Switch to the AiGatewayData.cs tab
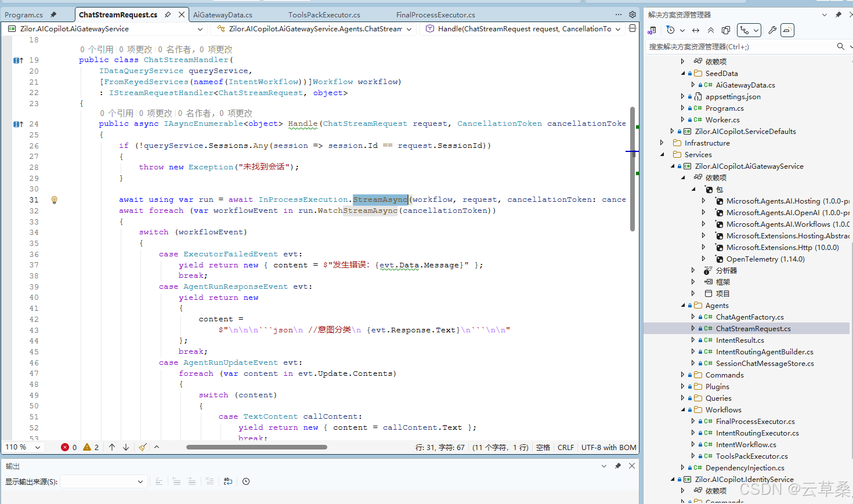 (x=223, y=14)
